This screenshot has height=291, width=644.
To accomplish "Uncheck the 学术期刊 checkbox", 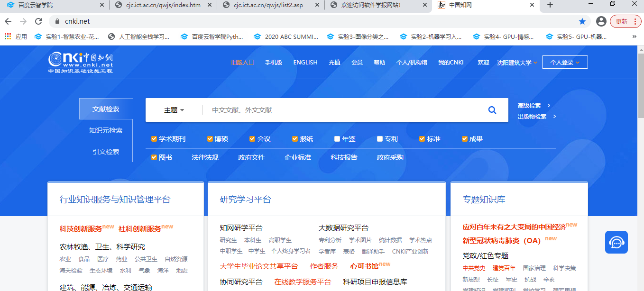I will click(154, 139).
